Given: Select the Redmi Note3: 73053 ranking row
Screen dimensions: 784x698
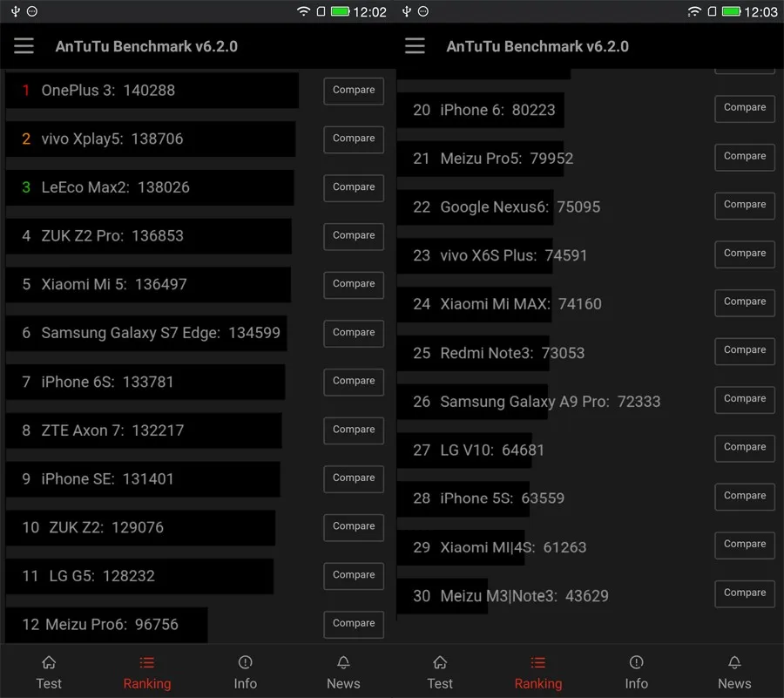Looking at the screenshot, I should pos(491,353).
